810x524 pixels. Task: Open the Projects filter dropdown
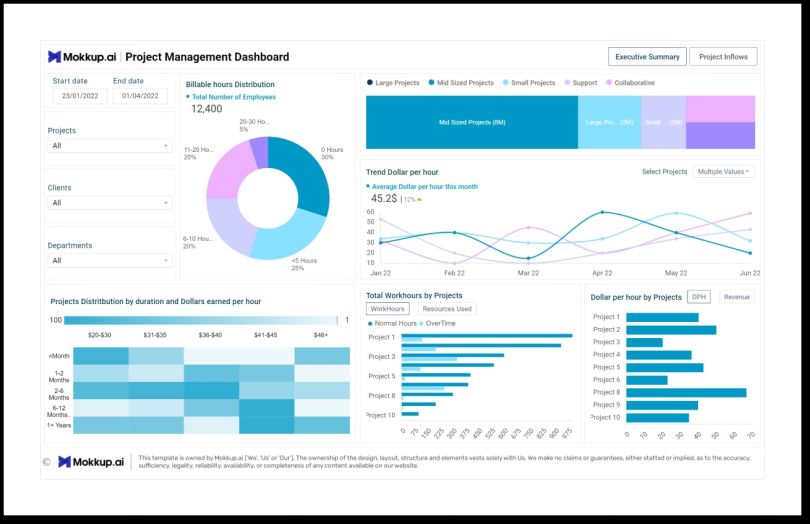110,146
